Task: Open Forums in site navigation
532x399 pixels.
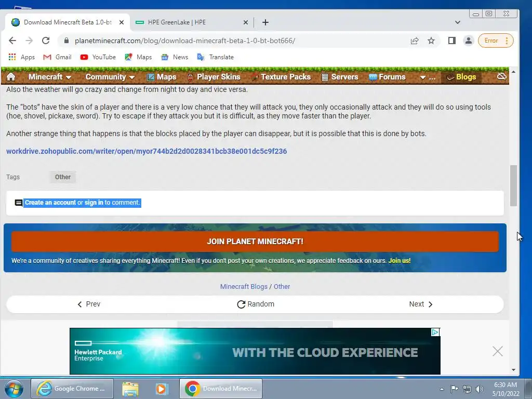Action: coord(387,77)
